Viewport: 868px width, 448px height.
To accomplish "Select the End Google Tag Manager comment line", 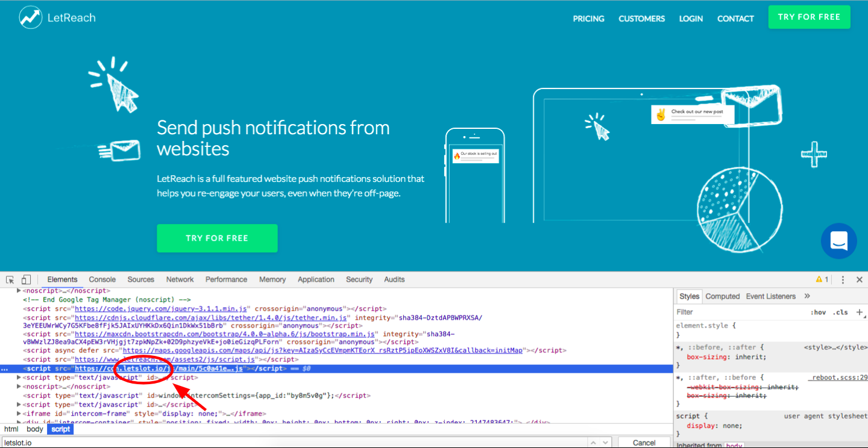I will click(x=107, y=299).
